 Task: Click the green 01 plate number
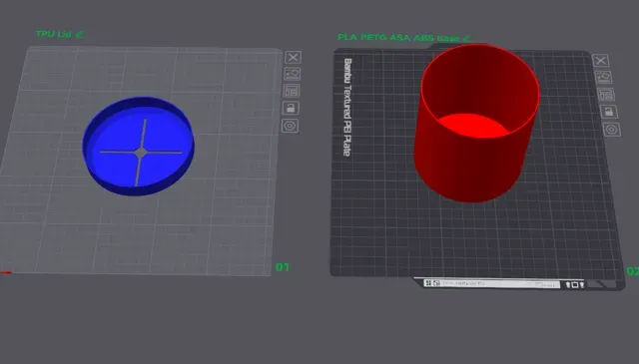point(283,267)
